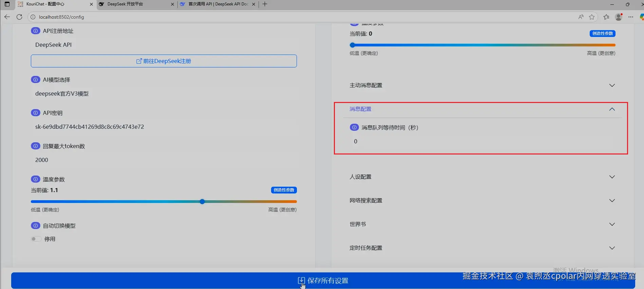
Task: Click the 保存所有设置 button
Action: coord(323,281)
